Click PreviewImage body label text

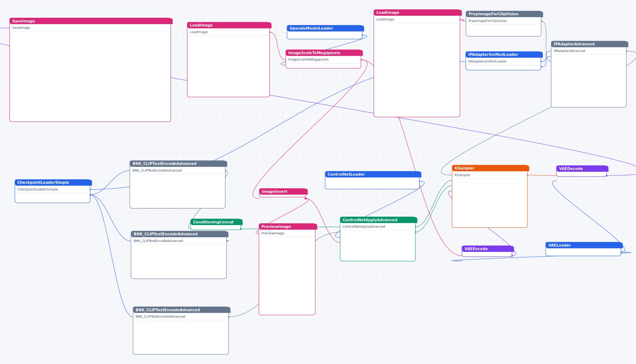pos(273,233)
